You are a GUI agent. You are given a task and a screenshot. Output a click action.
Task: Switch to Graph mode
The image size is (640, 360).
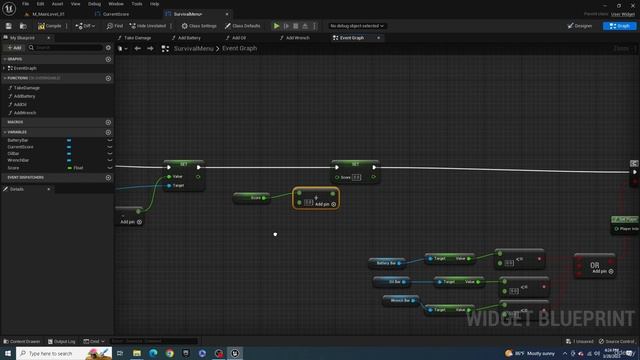coord(619,26)
